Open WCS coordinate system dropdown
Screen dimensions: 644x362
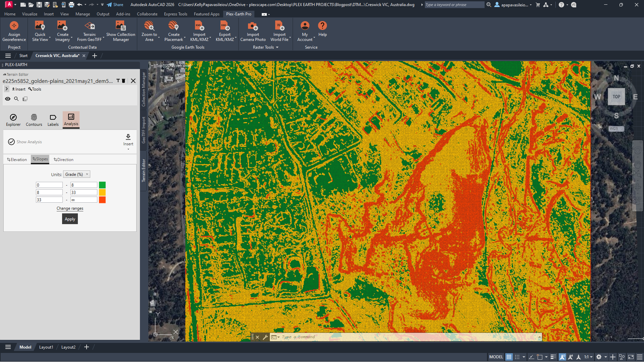tap(616, 128)
